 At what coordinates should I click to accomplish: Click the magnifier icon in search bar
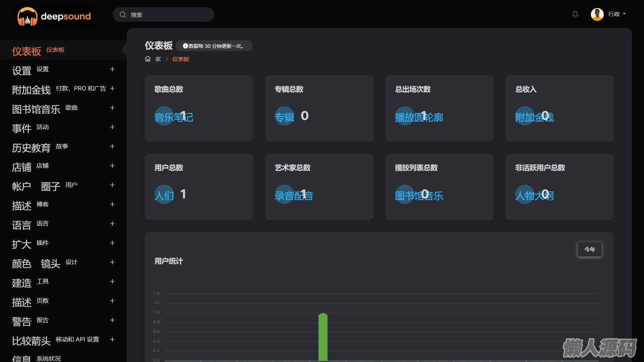[x=123, y=14]
